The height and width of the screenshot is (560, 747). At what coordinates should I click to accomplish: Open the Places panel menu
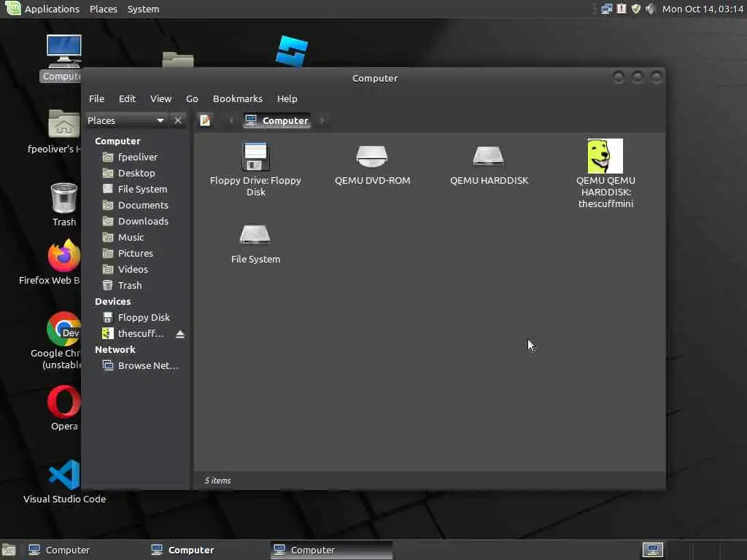tap(104, 9)
